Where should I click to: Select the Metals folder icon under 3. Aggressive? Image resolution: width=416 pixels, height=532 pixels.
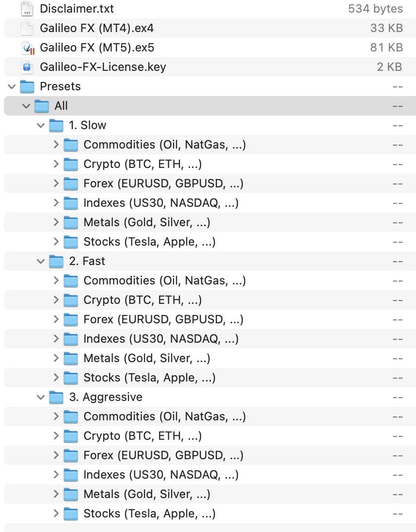pyautogui.click(x=71, y=494)
